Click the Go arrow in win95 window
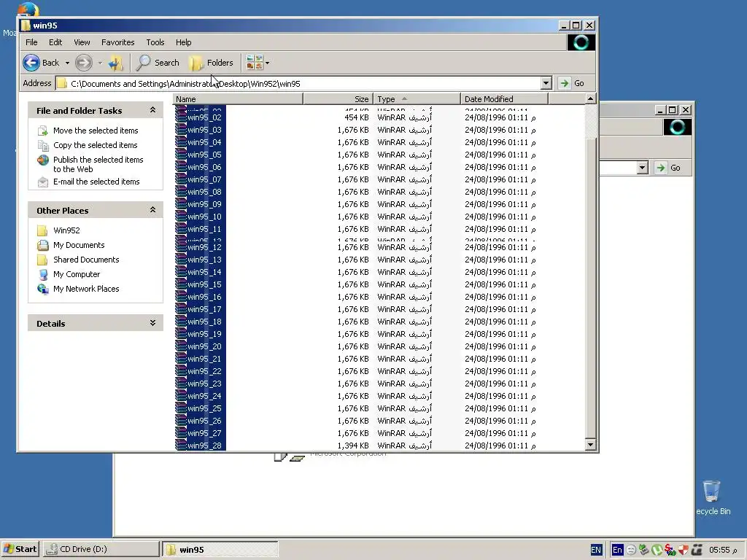 pyautogui.click(x=565, y=83)
